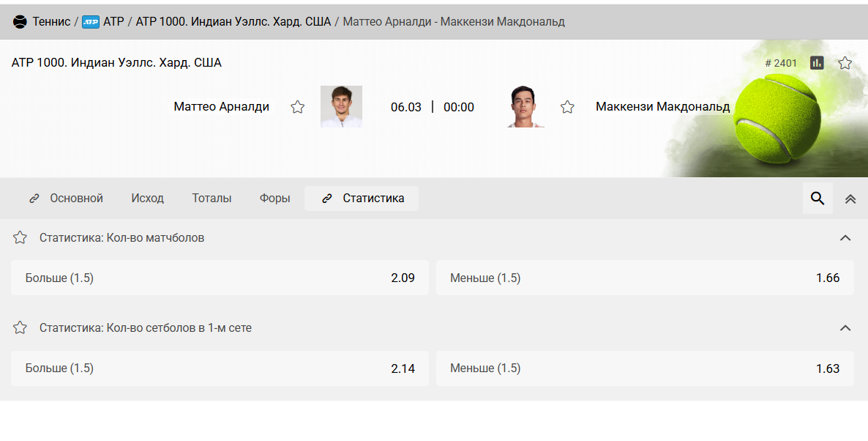Click Matteo Arnaldi's player photo
This screenshot has width=868, height=441.
(x=341, y=107)
